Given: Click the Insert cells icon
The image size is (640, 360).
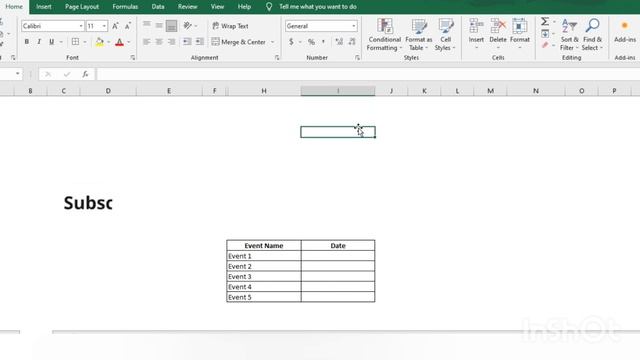Looking at the screenshot, I should (476, 26).
